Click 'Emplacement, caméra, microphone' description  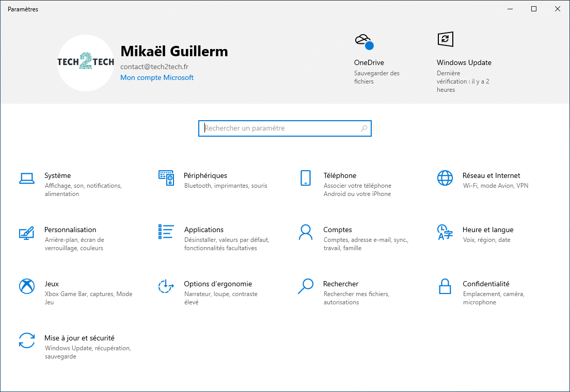pyautogui.click(x=493, y=298)
